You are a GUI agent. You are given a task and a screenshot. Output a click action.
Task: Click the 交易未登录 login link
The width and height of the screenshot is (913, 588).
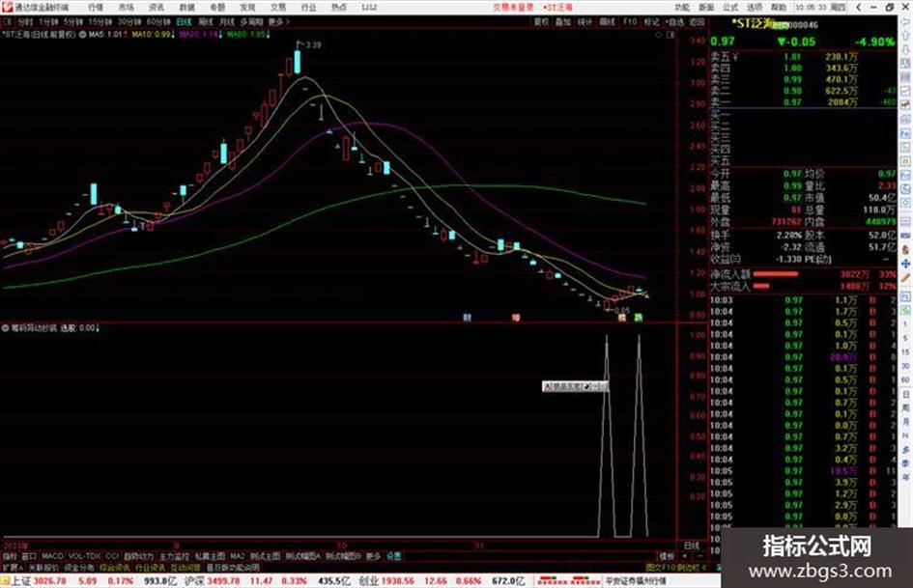point(513,7)
